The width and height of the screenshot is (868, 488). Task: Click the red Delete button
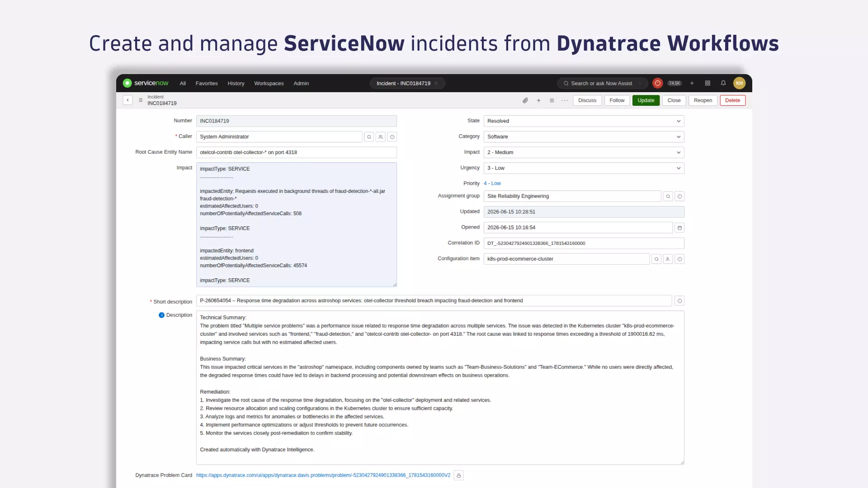click(x=732, y=100)
